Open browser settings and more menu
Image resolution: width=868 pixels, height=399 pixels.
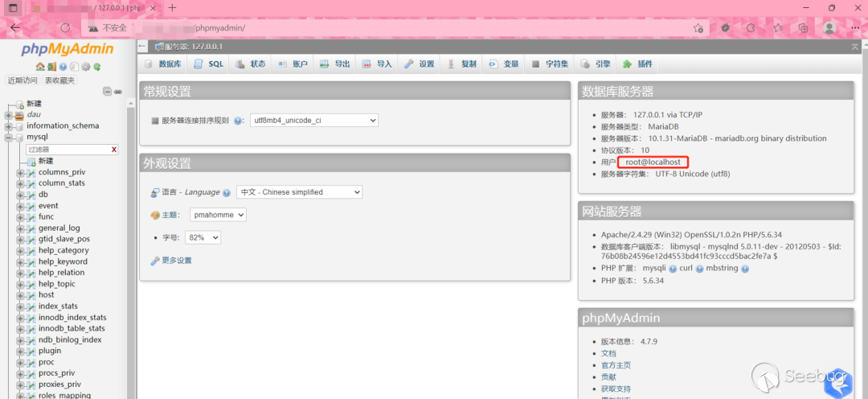856,27
